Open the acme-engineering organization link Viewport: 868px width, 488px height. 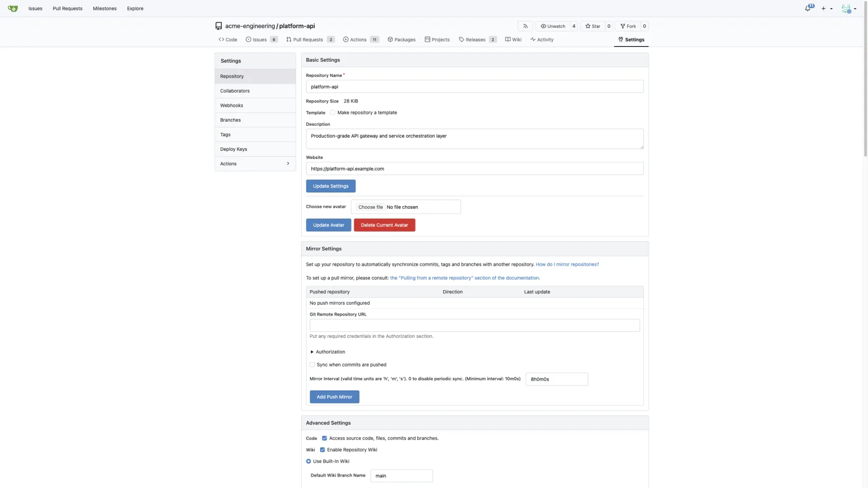250,26
